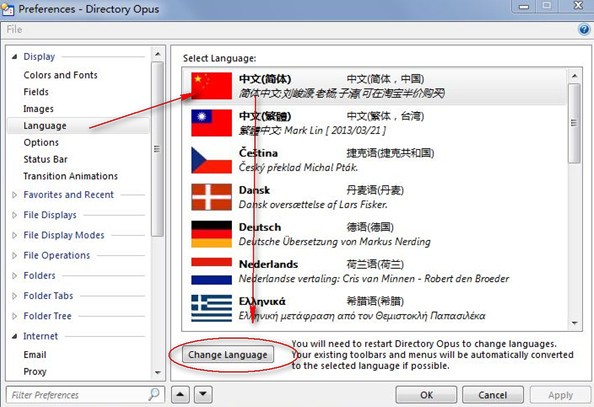The height and width of the screenshot is (407, 594).
Task: Expand the Folder Tree category
Action: (14, 316)
